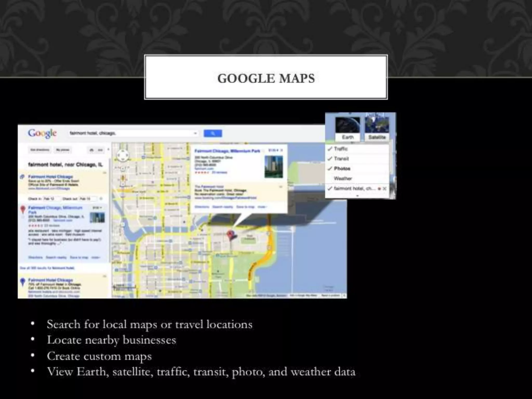The height and width of the screenshot is (399, 532).
Task: Expand the layers menu bottom arrow
Action: coord(357,196)
